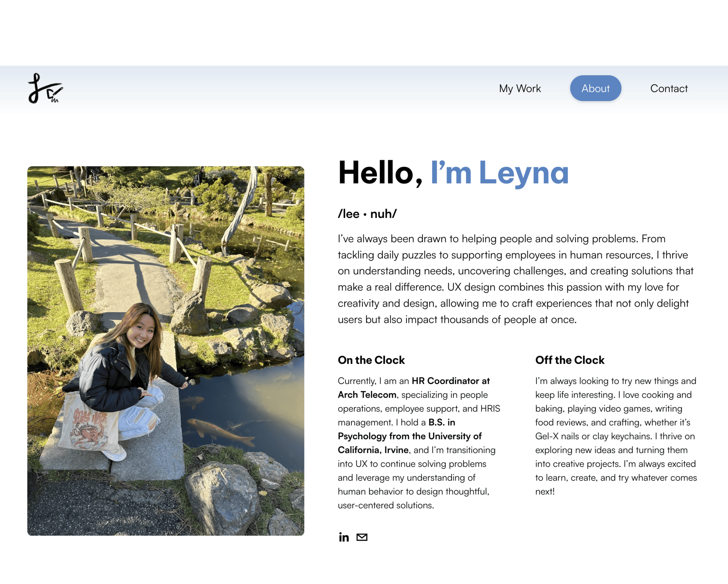728x584 pixels.
Task: Click the email envelope icon
Action: 362,537
